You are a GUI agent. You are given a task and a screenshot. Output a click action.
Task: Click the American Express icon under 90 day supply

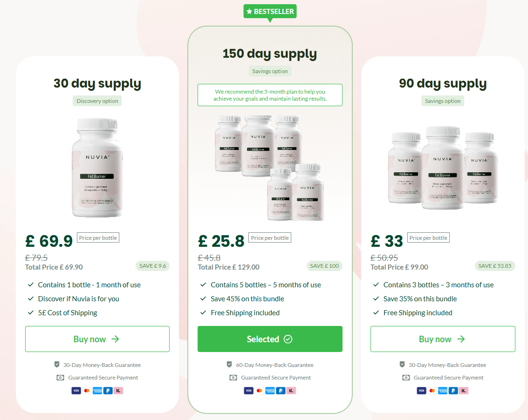[x=443, y=390]
